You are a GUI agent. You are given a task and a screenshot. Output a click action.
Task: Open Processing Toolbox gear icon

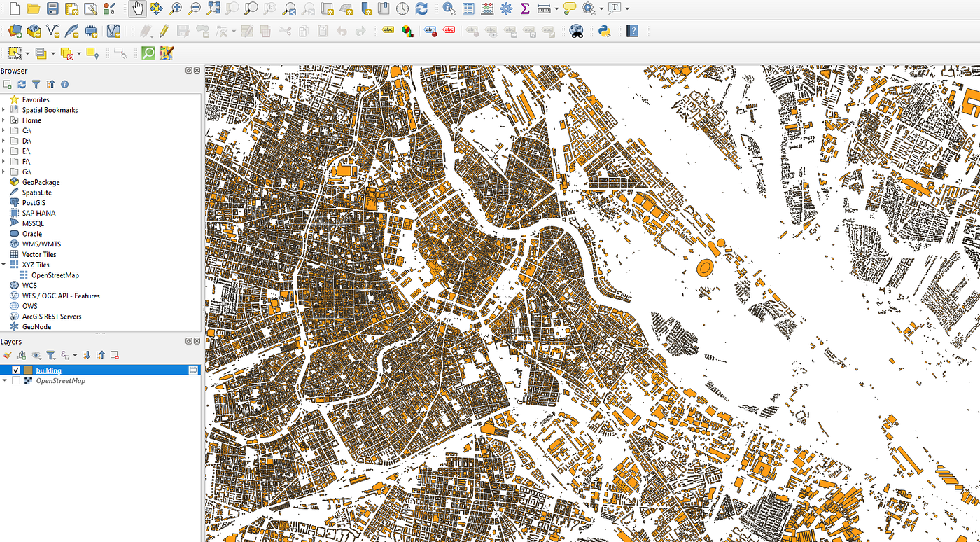[505, 8]
